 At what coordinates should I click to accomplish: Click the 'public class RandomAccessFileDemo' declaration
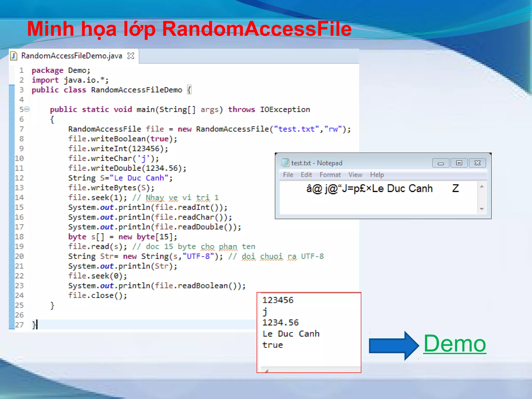click(107, 90)
